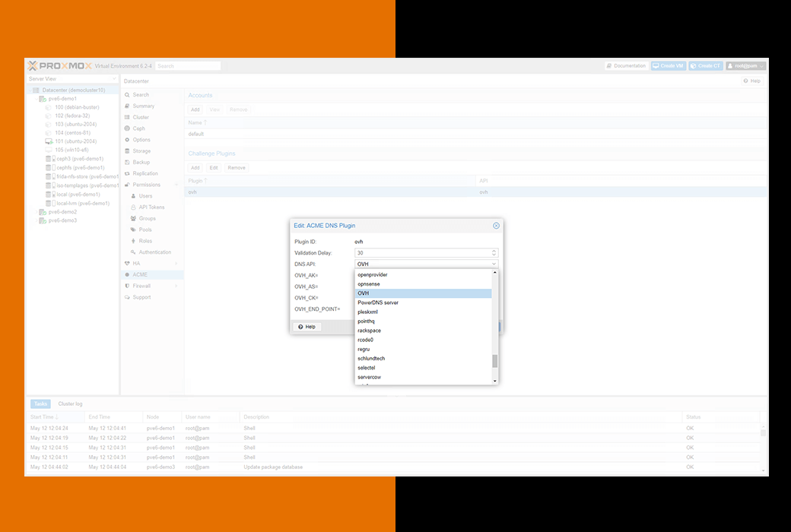Expand the HA submenu arrow

pyautogui.click(x=176, y=263)
